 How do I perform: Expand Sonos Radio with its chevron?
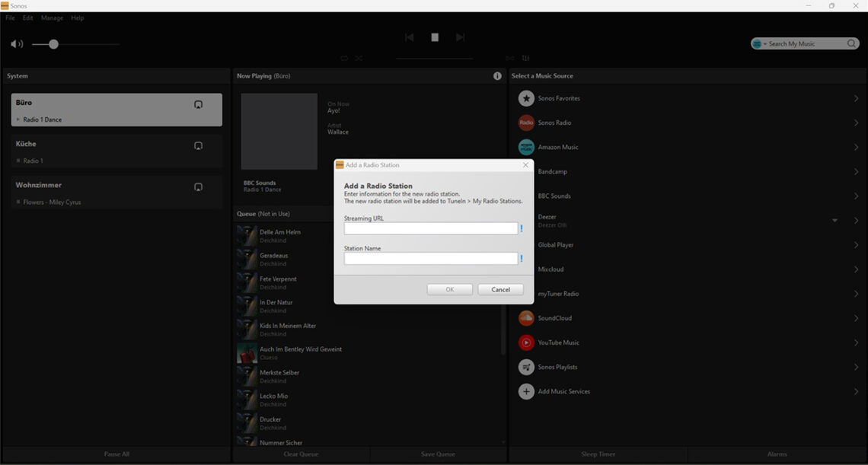pyautogui.click(x=856, y=123)
